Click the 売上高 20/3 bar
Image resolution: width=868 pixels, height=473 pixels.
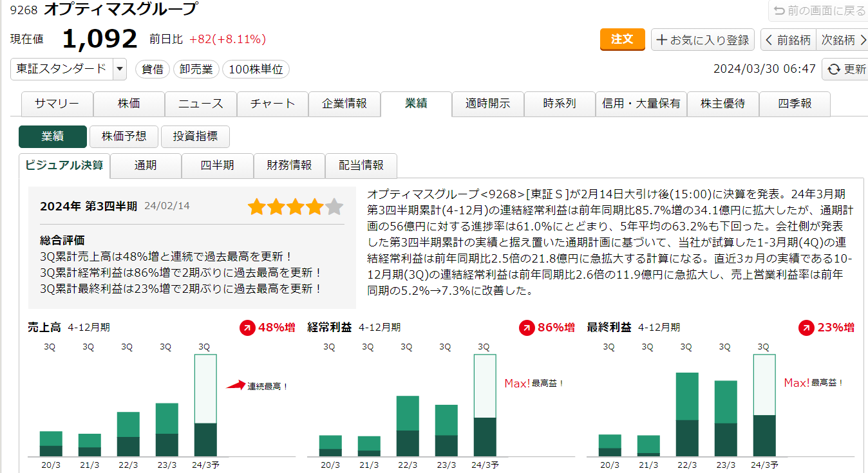[x=51, y=444]
